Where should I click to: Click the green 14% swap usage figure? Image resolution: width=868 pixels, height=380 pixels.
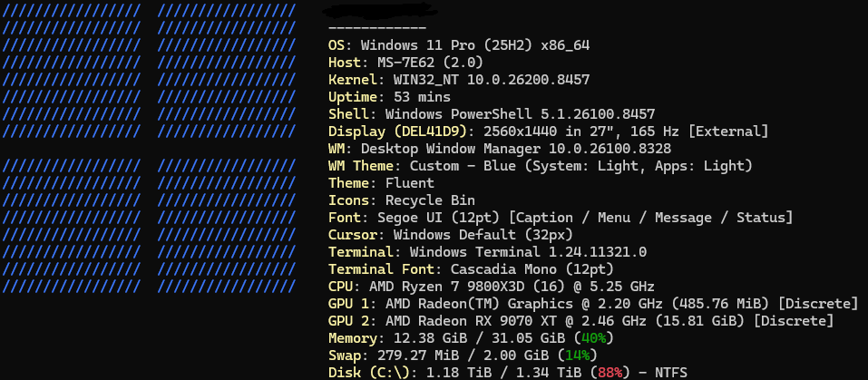tap(578, 356)
